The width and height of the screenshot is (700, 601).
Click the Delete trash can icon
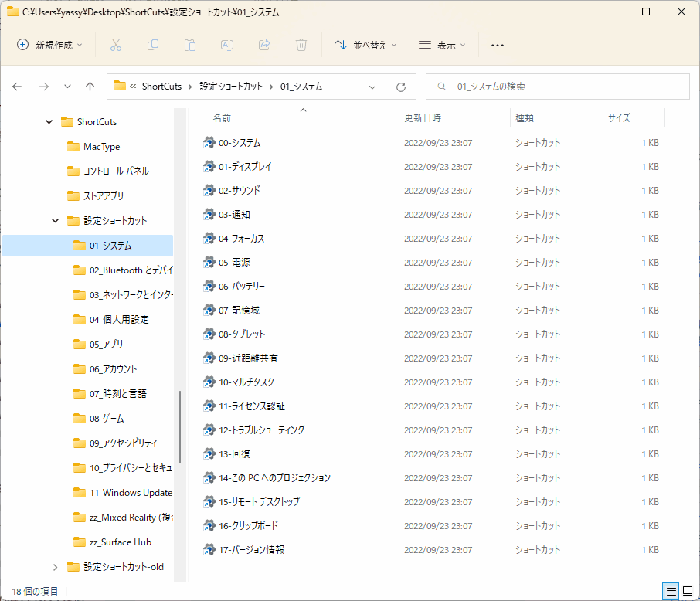click(x=301, y=45)
